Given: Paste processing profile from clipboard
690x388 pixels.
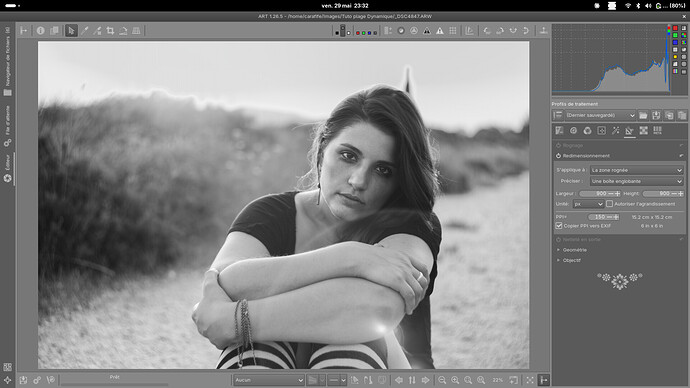Looking at the screenshot, I should (x=682, y=115).
